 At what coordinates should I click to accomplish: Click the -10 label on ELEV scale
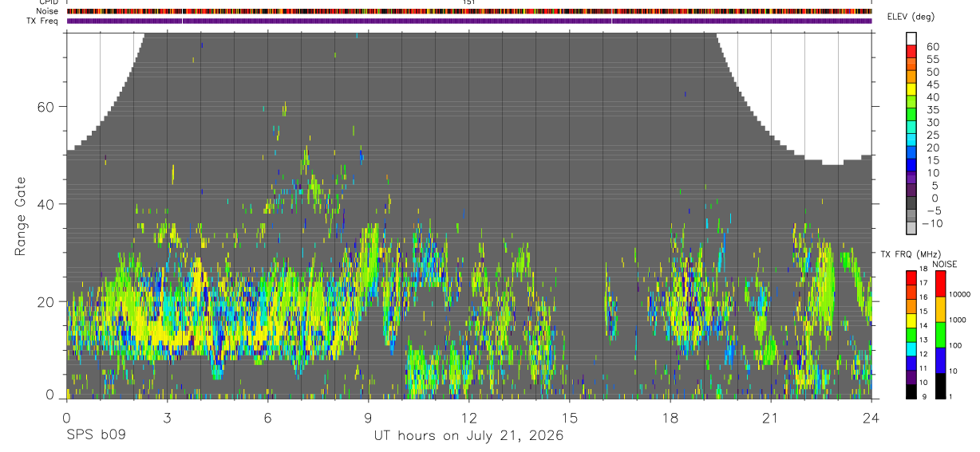point(930,224)
